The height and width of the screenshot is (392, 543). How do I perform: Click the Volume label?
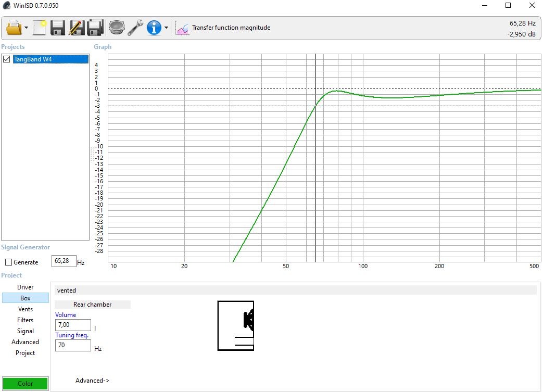click(66, 315)
